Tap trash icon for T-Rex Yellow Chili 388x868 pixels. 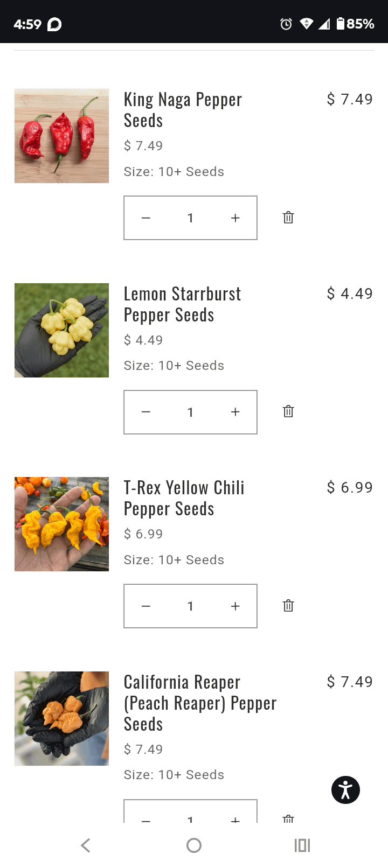288,606
